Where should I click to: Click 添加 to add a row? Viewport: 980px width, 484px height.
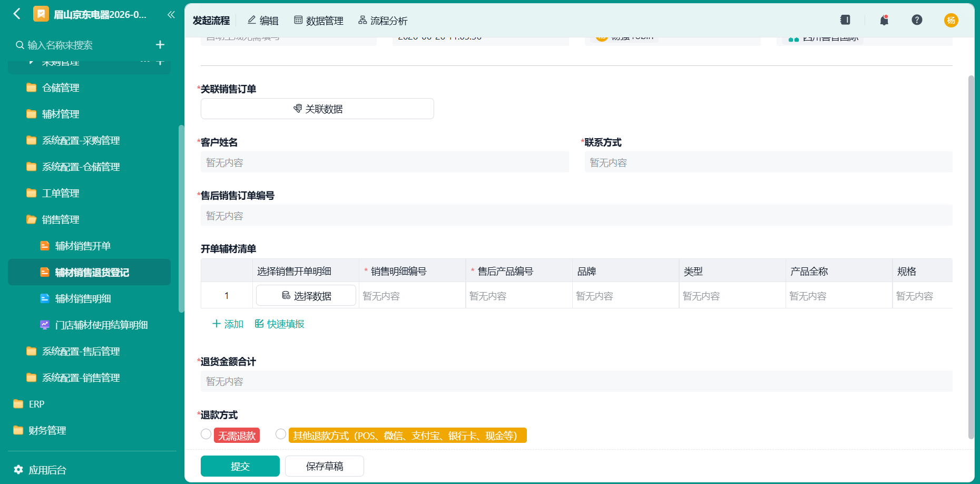(x=228, y=324)
